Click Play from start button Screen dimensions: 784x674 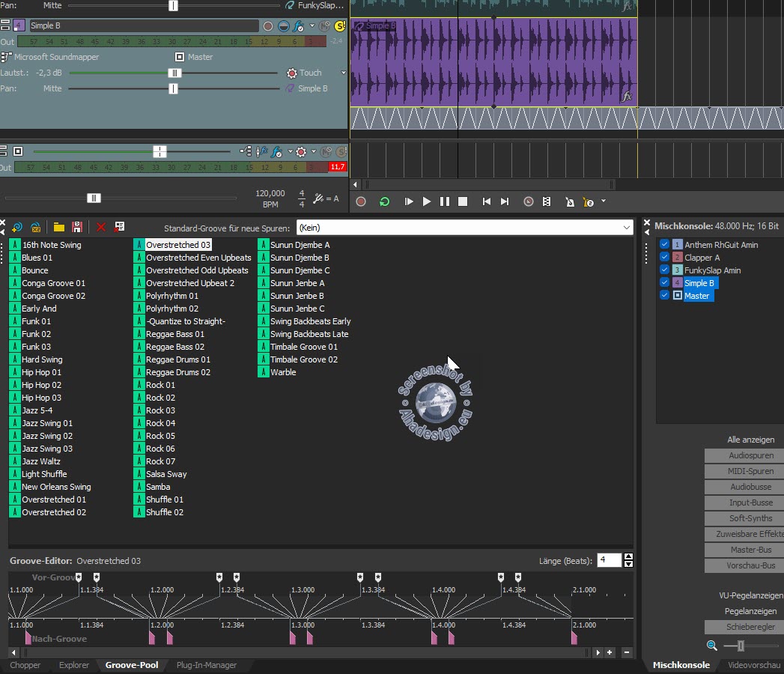pyautogui.click(x=409, y=201)
